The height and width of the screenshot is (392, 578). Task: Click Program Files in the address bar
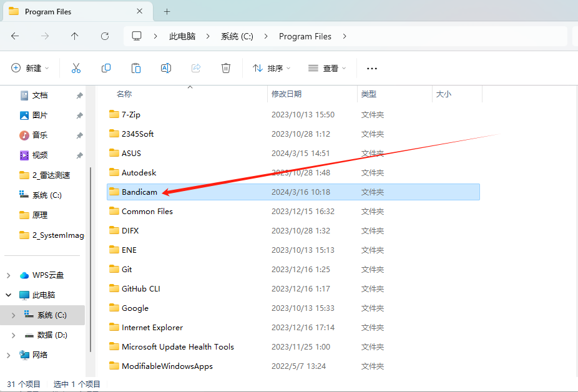[305, 36]
